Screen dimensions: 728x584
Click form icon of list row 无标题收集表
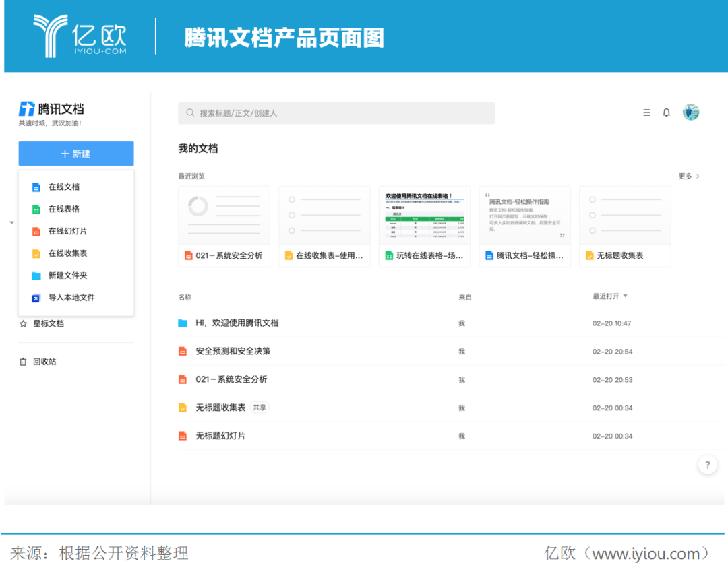(x=183, y=408)
